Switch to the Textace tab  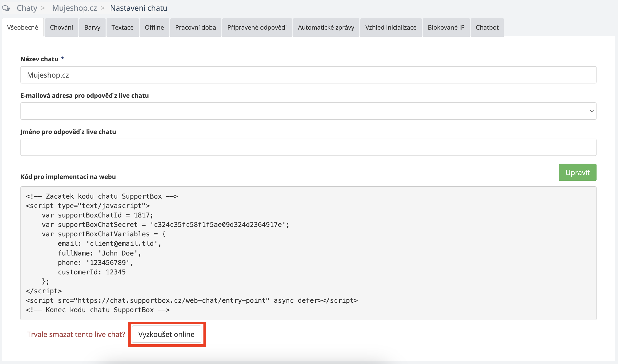coord(122,27)
